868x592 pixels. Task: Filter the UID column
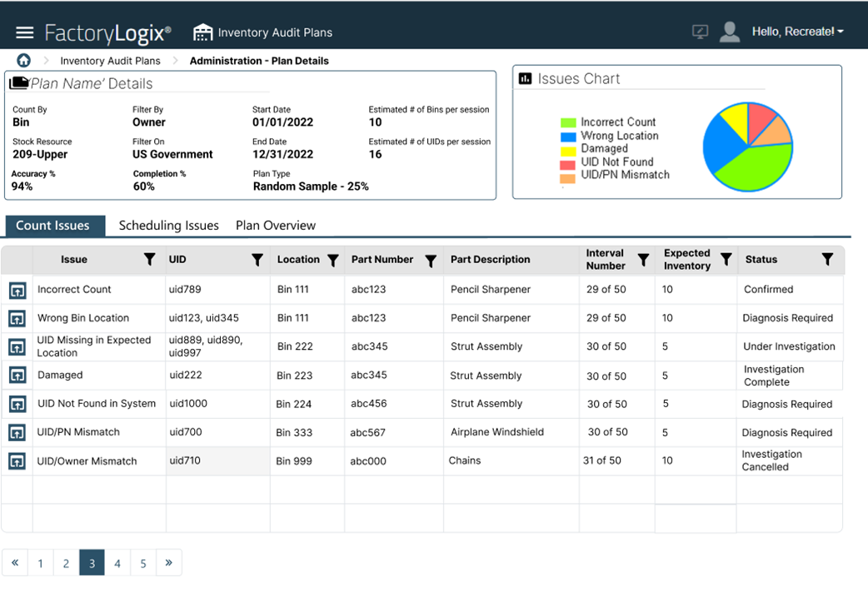coord(257,260)
